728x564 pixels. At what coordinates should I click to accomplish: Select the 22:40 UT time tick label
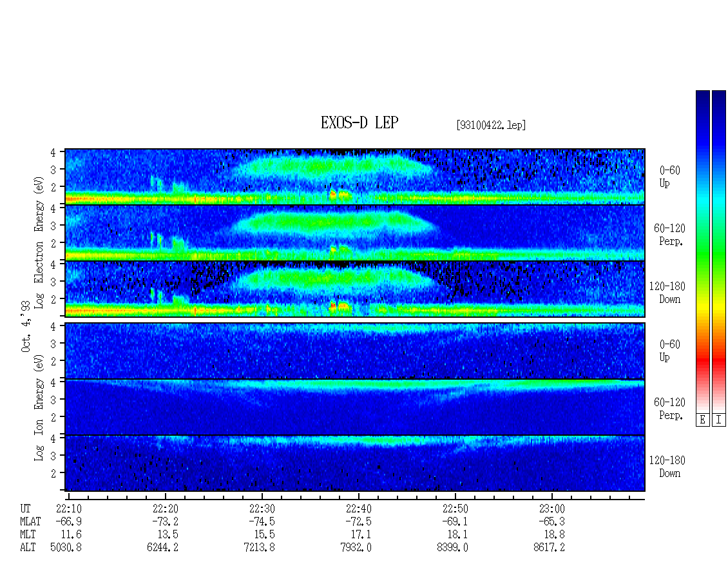tap(358, 509)
